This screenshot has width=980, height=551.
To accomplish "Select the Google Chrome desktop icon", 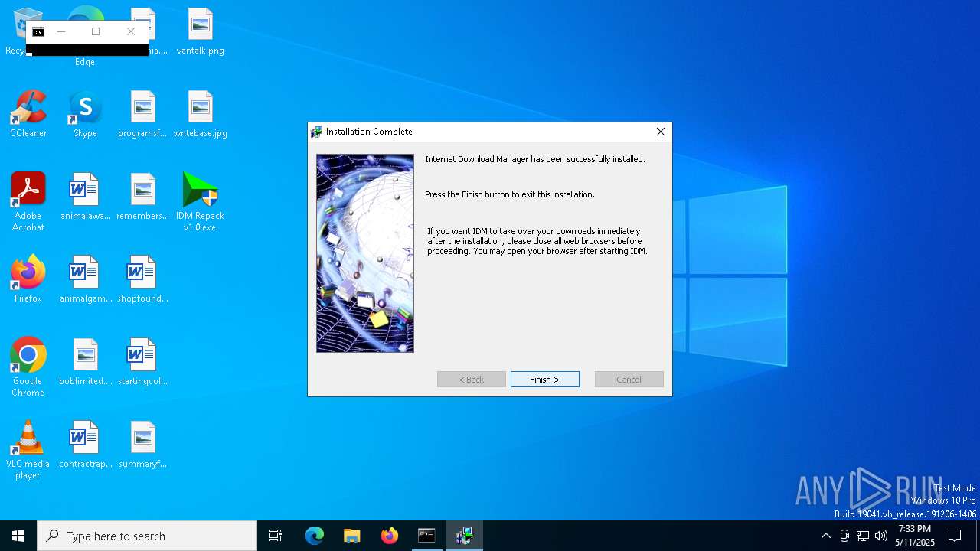I will tap(28, 367).
